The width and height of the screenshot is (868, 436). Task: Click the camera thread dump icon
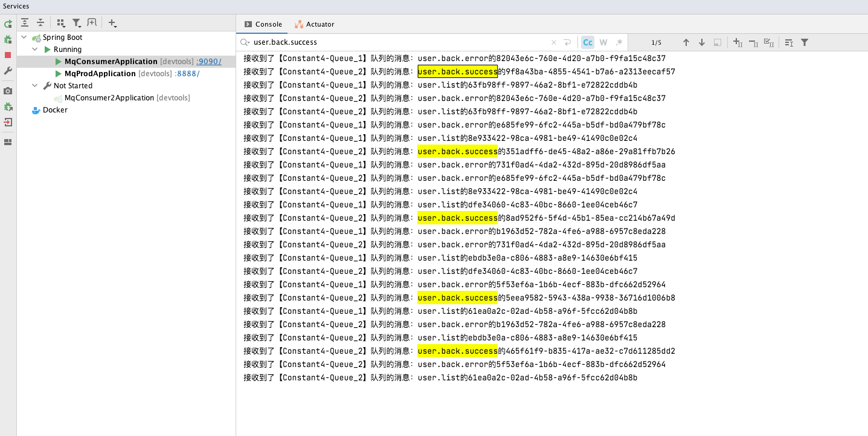click(8, 91)
